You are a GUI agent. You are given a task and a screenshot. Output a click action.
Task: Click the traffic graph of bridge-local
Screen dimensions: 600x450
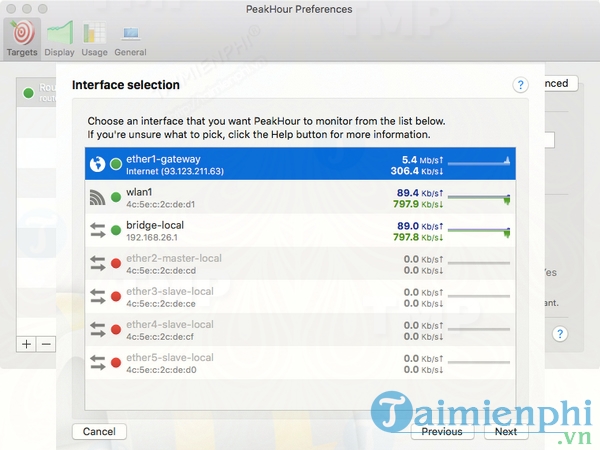tap(479, 232)
